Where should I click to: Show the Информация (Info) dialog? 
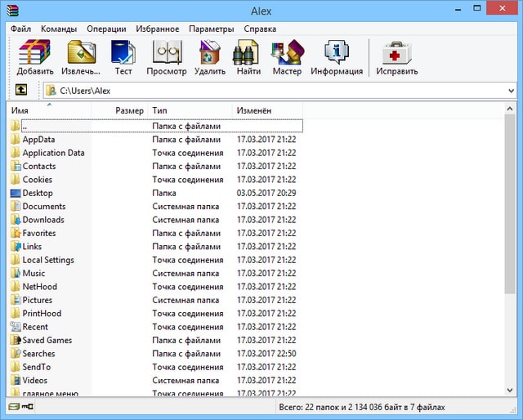[337, 54]
